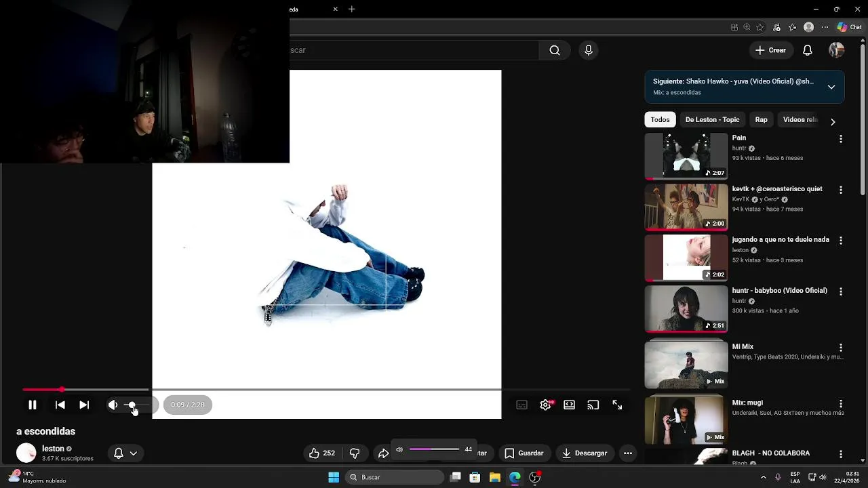Select the De Leston - Topic chip

coord(712,120)
